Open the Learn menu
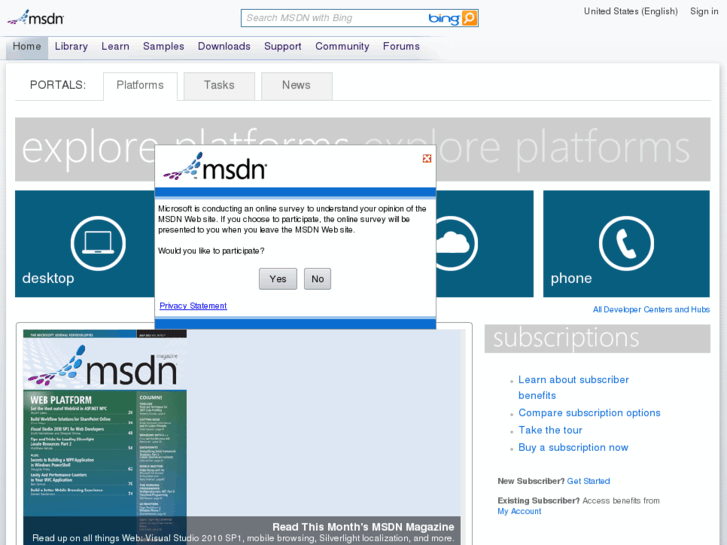 115,46
